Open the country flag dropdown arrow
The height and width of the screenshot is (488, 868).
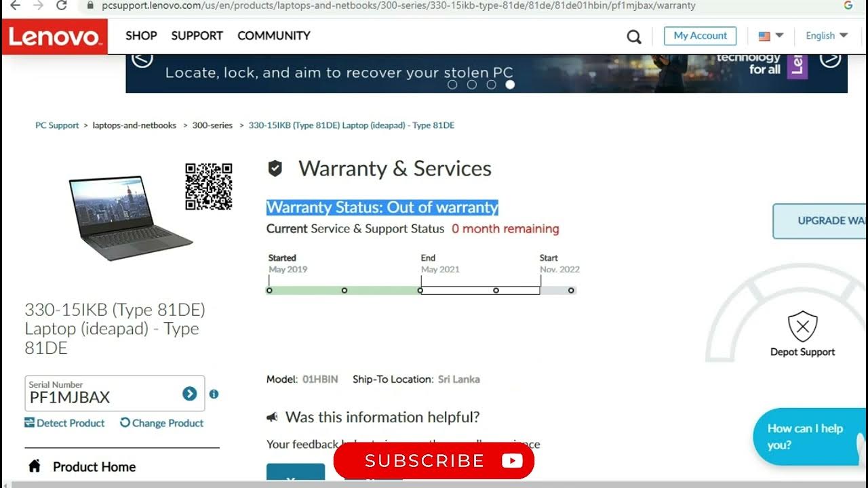[x=779, y=36]
